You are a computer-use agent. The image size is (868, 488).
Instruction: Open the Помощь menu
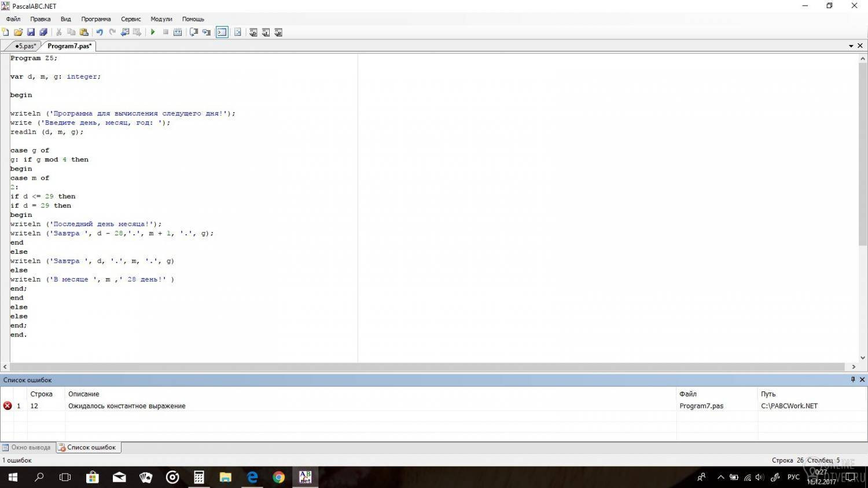click(x=193, y=19)
